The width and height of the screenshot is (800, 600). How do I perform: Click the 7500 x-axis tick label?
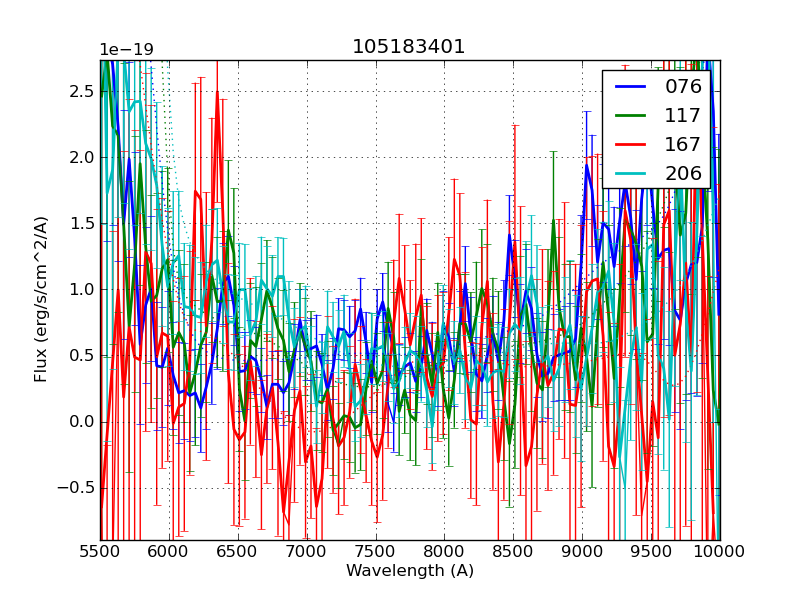tap(376, 551)
